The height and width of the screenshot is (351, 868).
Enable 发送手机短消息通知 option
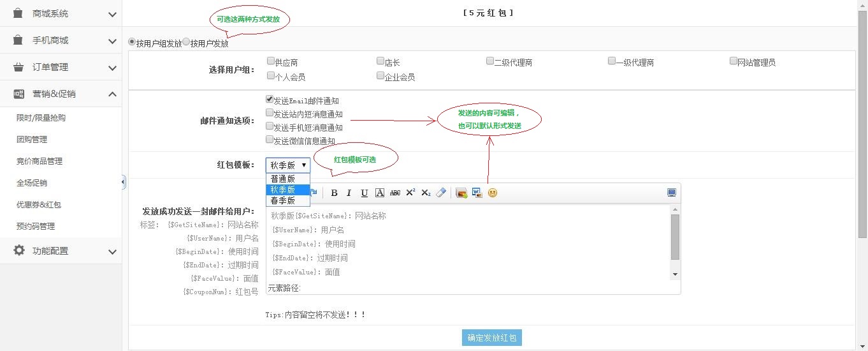click(270, 126)
